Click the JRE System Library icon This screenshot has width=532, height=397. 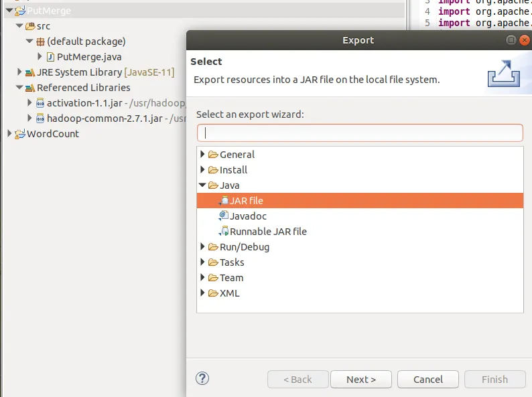point(29,72)
